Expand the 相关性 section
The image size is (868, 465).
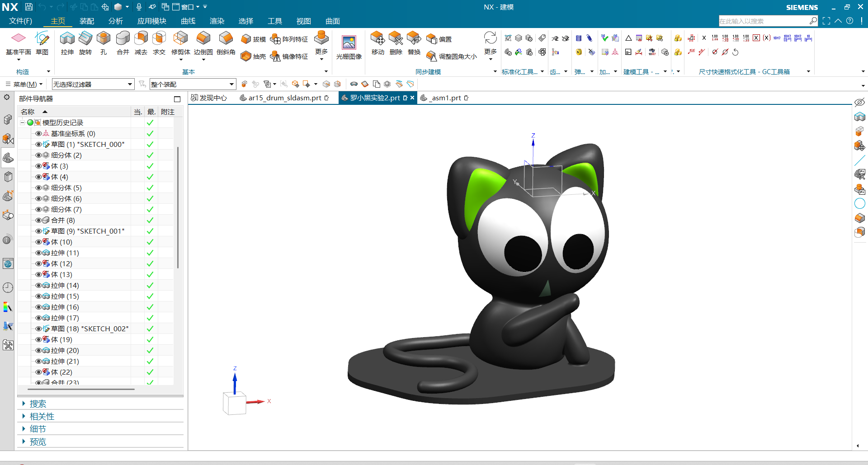tap(24, 416)
